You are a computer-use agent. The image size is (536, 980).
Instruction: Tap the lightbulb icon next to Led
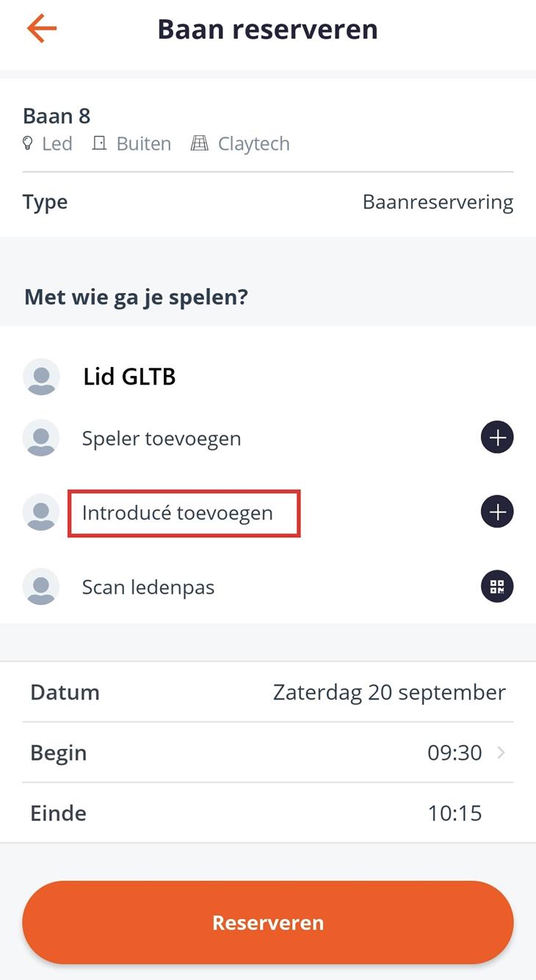tap(29, 144)
